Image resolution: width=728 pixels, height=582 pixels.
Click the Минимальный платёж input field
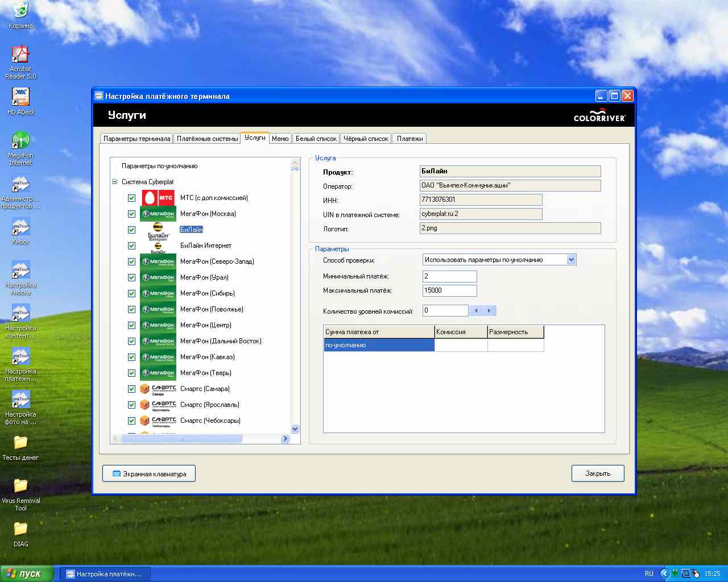coord(449,276)
